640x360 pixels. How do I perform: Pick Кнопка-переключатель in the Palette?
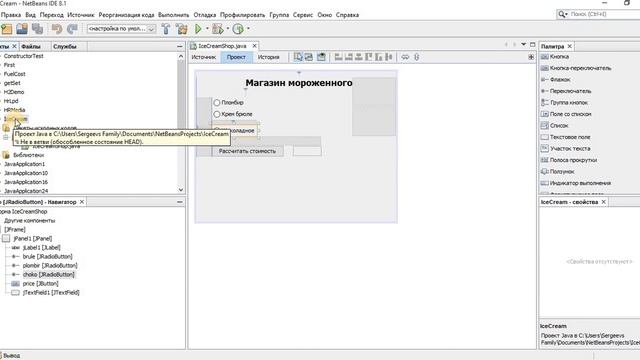(576, 68)
